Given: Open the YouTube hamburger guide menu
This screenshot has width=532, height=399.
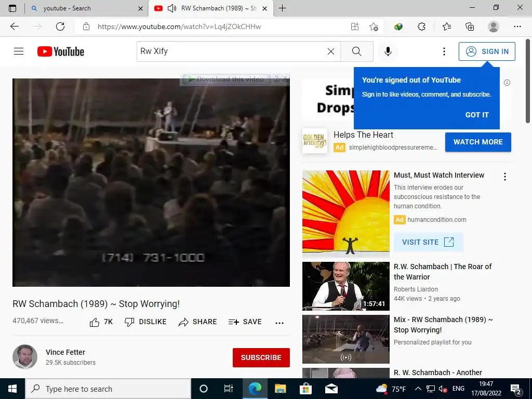Looking at the screenshot, I should [x=19, y=51].
